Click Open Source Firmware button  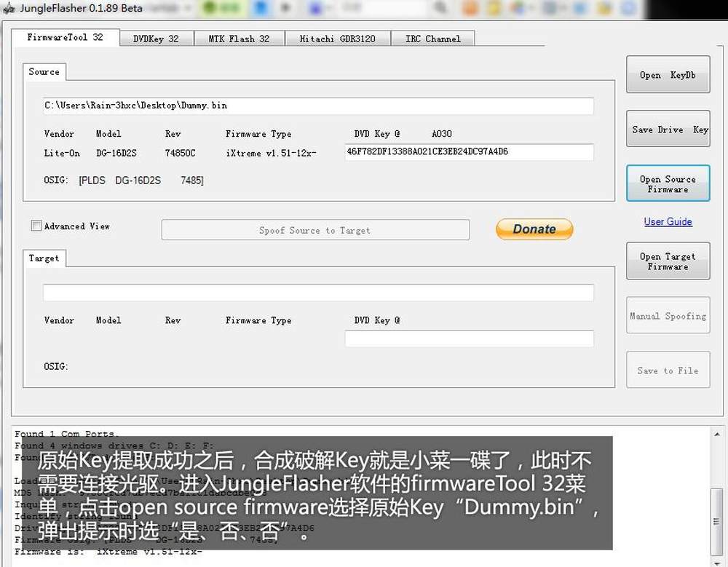click(x=668, y=184)
